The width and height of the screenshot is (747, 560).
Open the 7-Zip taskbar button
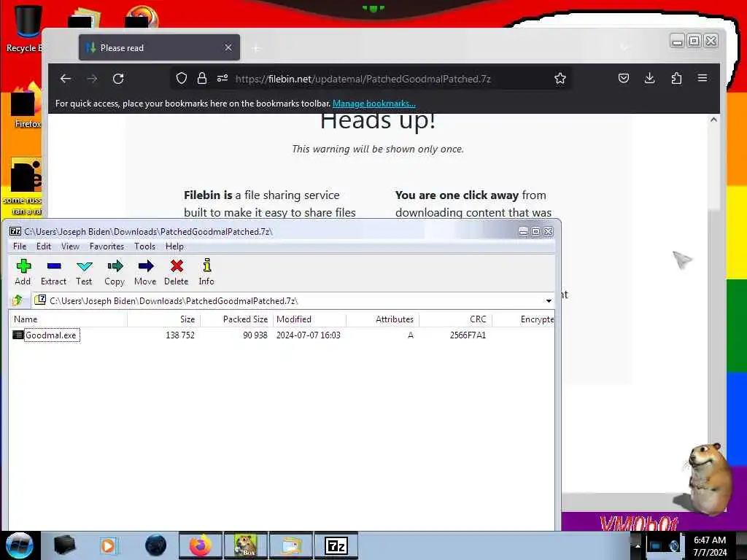click(x=336, y=545)
